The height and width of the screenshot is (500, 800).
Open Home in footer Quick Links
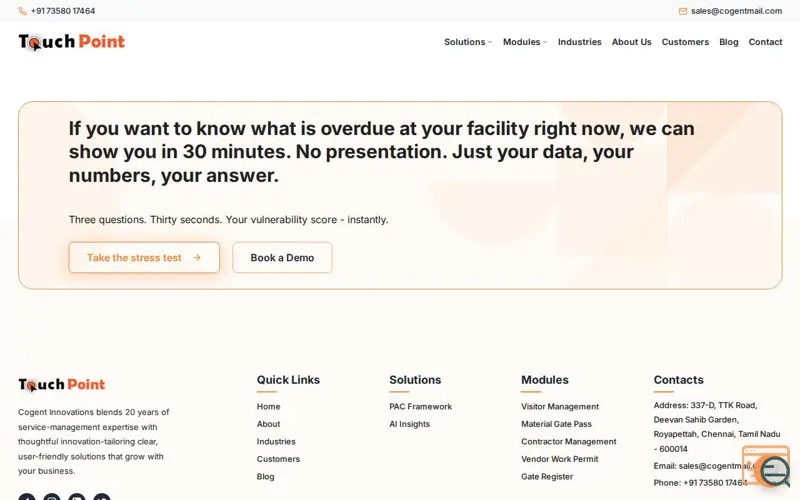268,407
